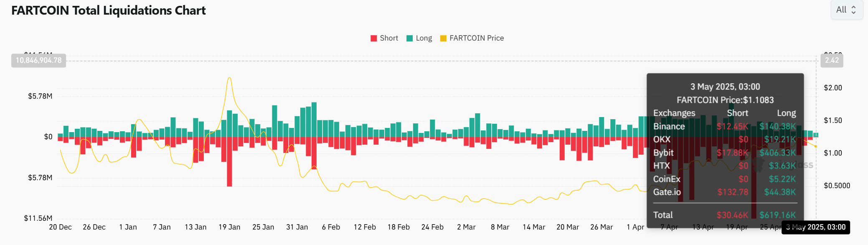Click the $11.56M bottom left axis label

[x=38, y=218]
